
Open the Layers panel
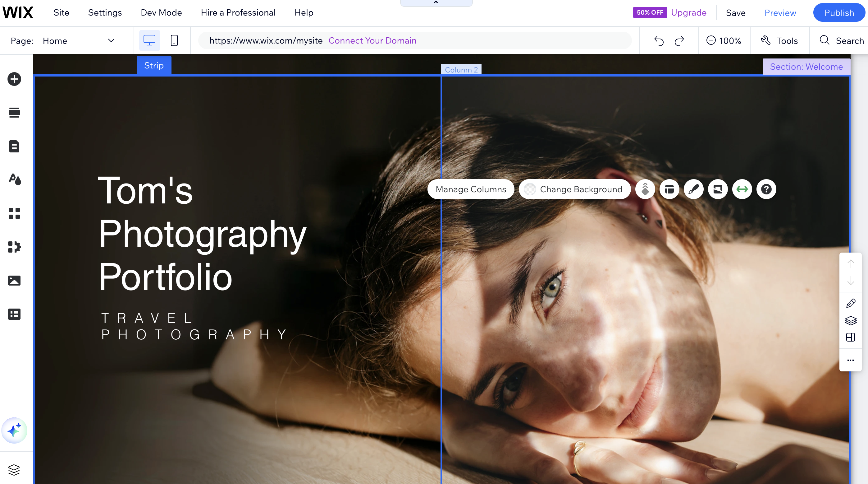click(14, 470)
